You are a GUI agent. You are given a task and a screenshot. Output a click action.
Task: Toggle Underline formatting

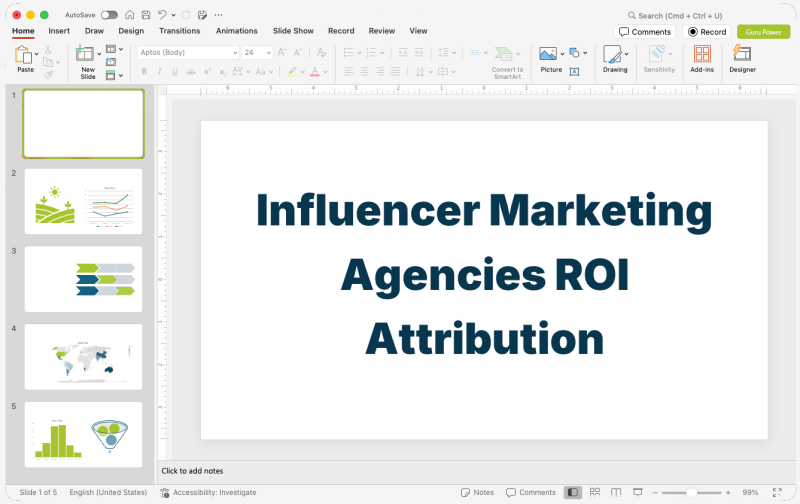click(175, 72)
